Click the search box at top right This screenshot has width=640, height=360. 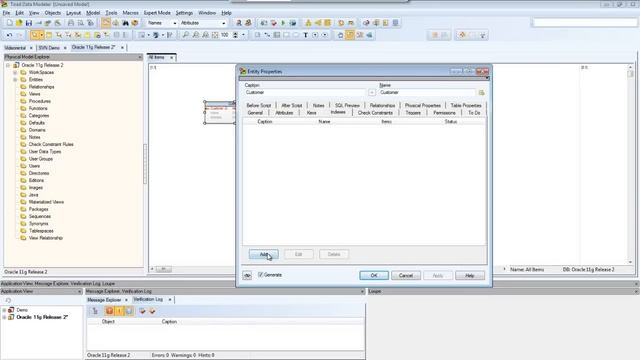(x=585, y=23)
